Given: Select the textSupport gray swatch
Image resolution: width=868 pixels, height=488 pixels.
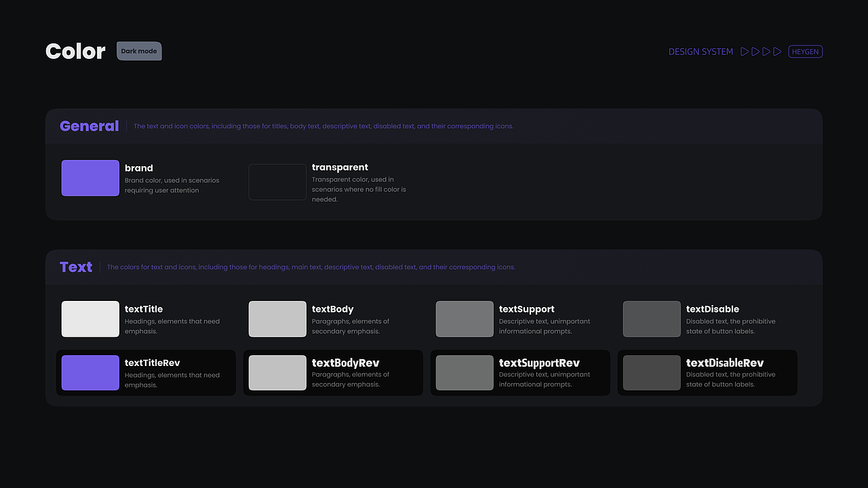Looking at the screenshot, I should point(465,319).
